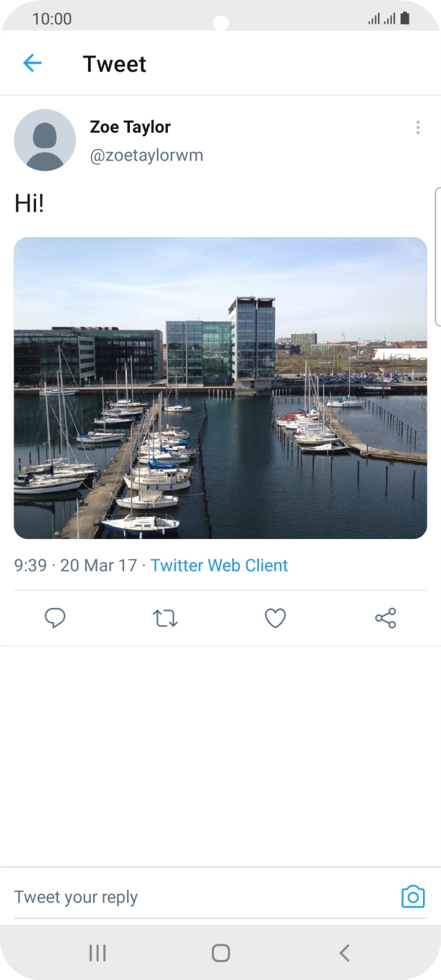Tap the edge panel handle on the right side
The height and width of the screenshot is (980, 441).
pyautogui.click(x=437, y=257)
